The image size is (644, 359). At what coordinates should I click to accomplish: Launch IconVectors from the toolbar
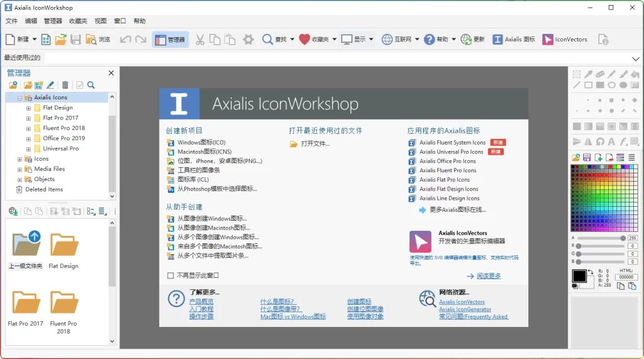pos(565,40)
